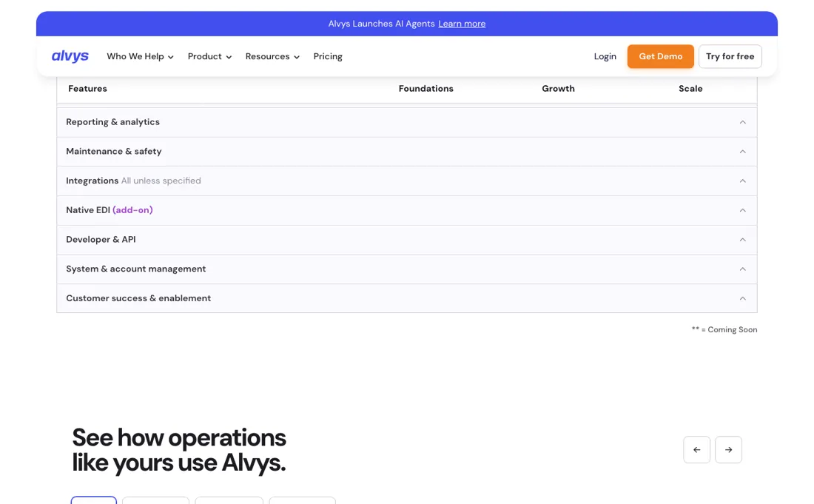Image resolution: width=814 pixels, height=504 pixels.
Task: Click the Native EDI (add-on) label
Action: click(109, 210)
